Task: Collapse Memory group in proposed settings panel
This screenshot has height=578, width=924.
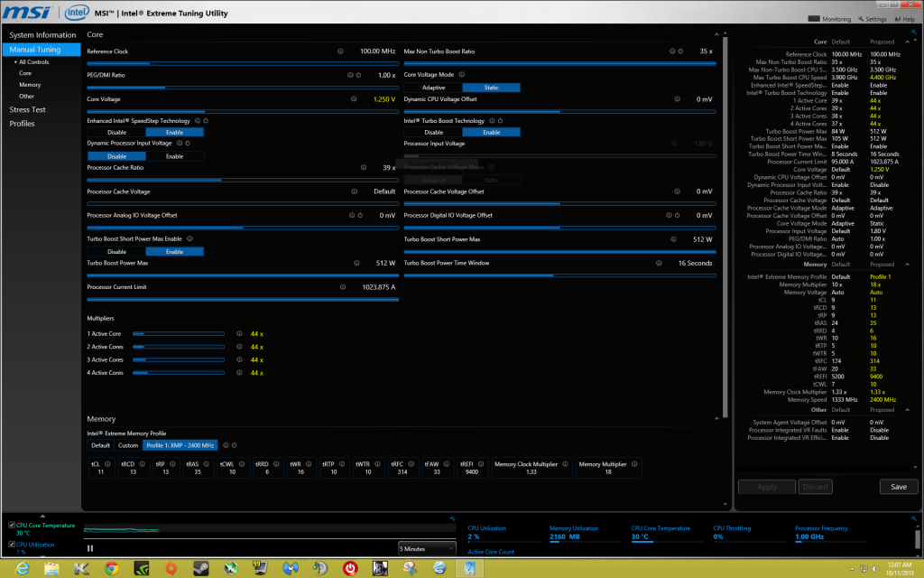Action: (907, 265)
